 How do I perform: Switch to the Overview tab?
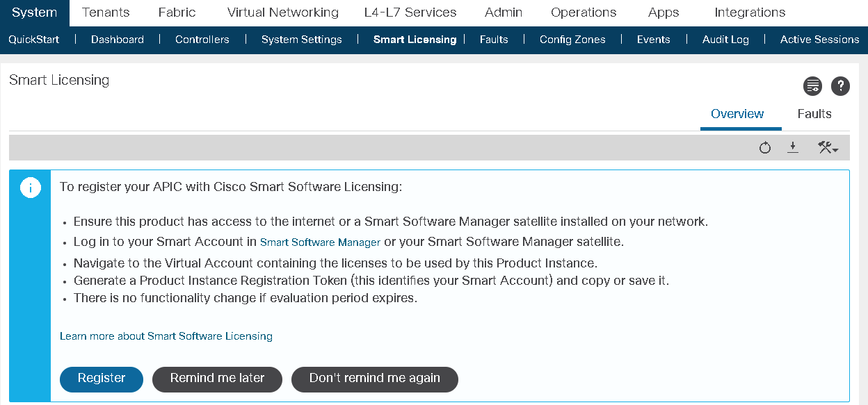[x=737, y=114]
